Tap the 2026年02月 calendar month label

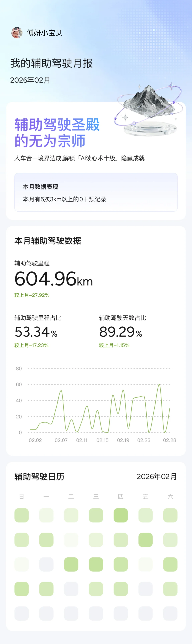[156, 476]
